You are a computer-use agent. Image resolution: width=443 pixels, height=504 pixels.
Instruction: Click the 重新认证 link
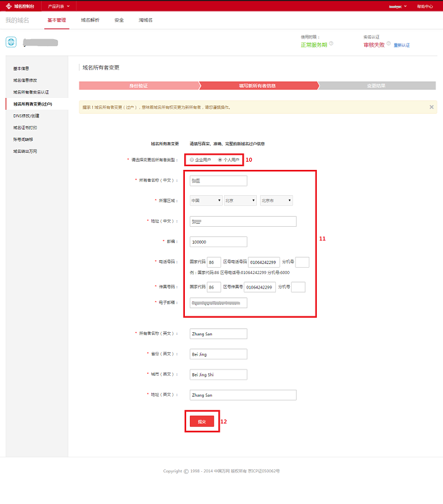[x=402, y=45]
